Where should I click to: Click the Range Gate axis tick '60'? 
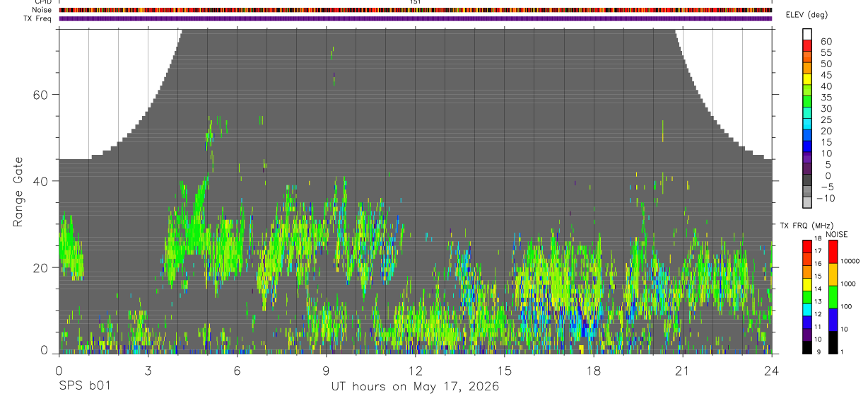click(41, 95)
